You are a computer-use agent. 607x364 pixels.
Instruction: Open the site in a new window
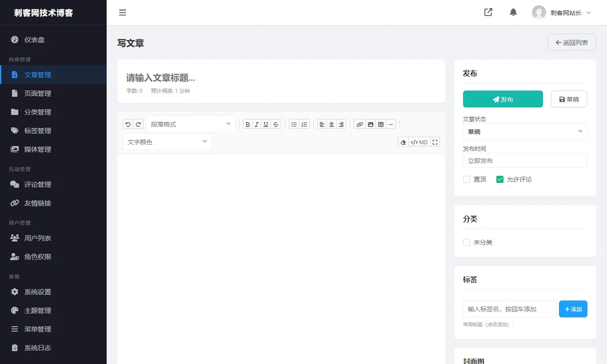[x=488, y=12]
